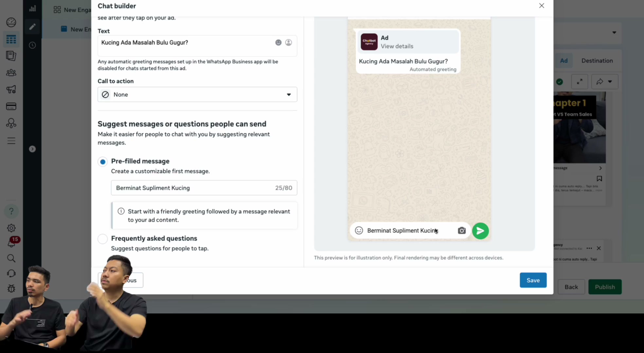Open the megaphone ads icon in the sidebar

coord(11,89)
